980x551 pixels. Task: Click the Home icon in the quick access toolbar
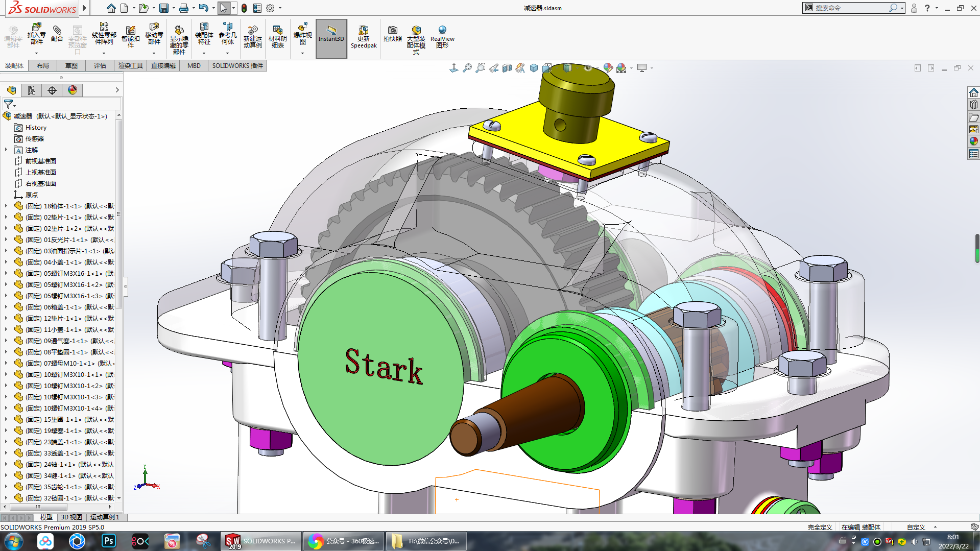111,8
